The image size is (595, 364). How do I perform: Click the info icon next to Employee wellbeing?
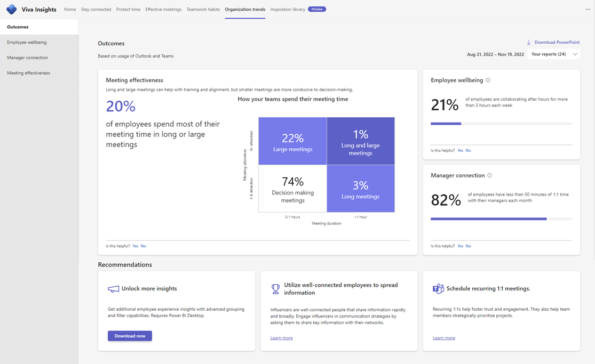488,80
